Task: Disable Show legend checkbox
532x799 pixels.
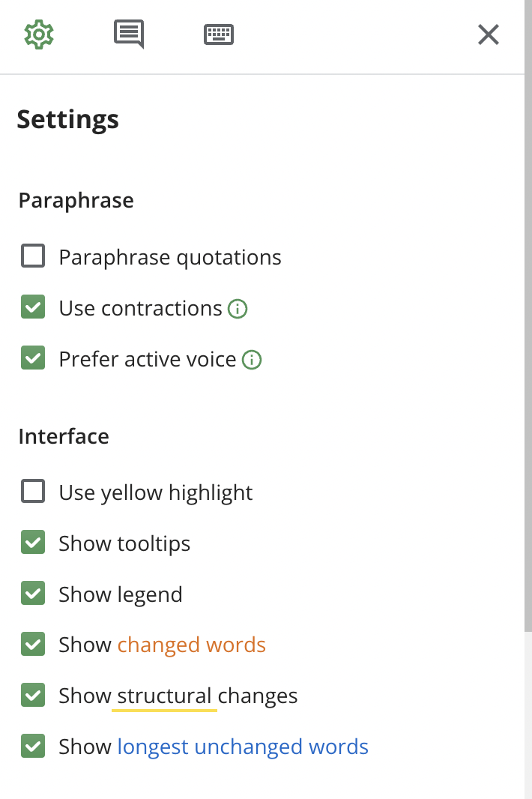Action: pyautogui.click(x=33, y=593)
